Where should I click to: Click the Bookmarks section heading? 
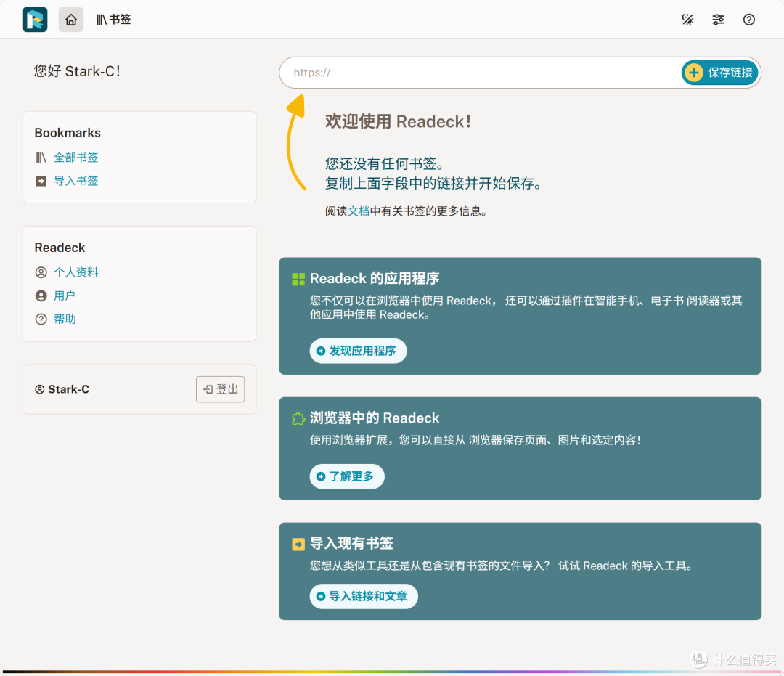tap(68, 133)
